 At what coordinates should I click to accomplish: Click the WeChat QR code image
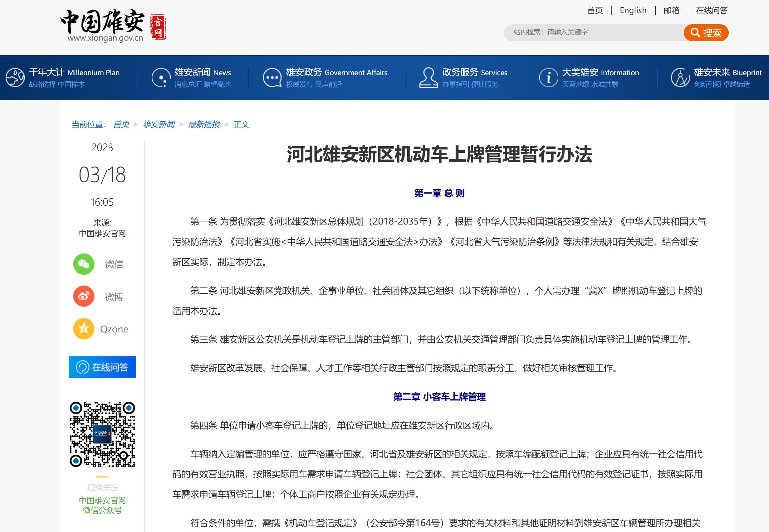pyautogui.click(x=102, y=434)
